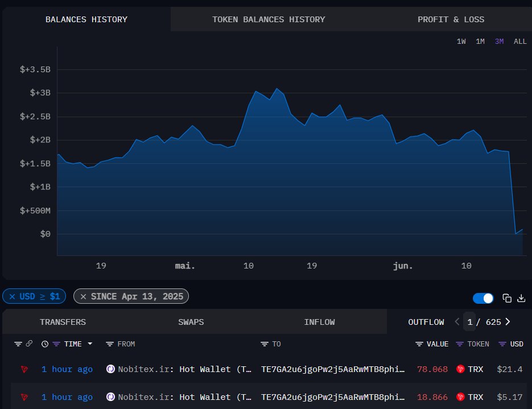Open Nobitex Hot Wallet sender in $21.4 row
Image resolution: width=532 pixels, height=409 pixels.
[x=184, y=369]
